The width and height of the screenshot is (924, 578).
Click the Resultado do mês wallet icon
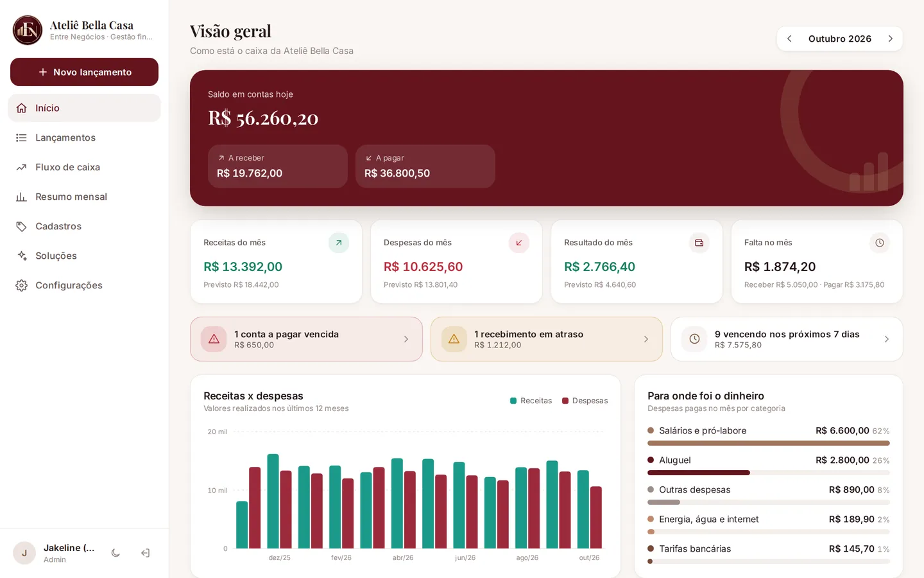(699, 243)
